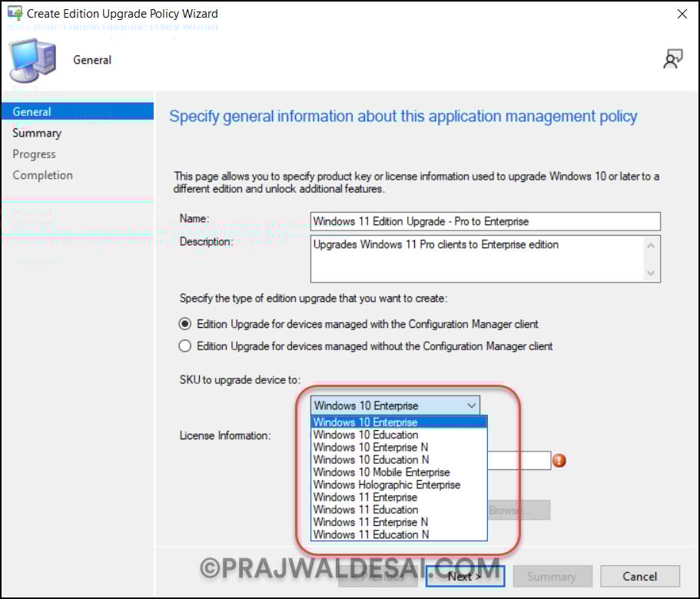Choose Windows 10 Enterprise from the list

399,422
